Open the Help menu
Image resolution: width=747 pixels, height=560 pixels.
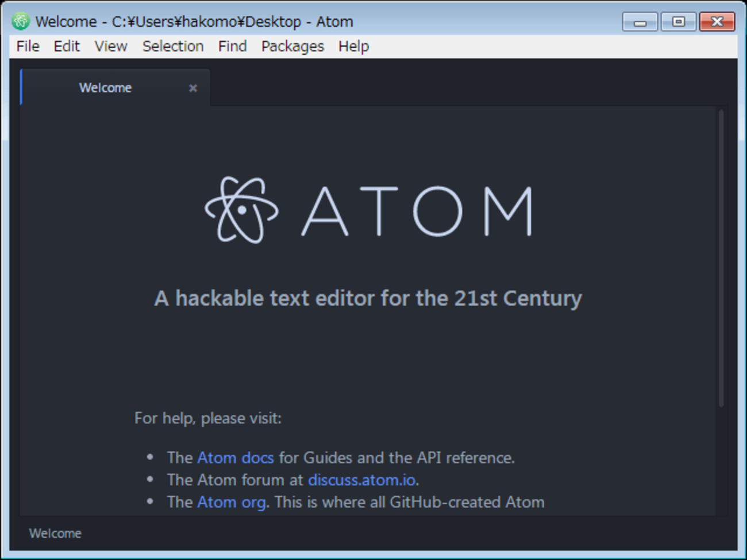(353, 47)
